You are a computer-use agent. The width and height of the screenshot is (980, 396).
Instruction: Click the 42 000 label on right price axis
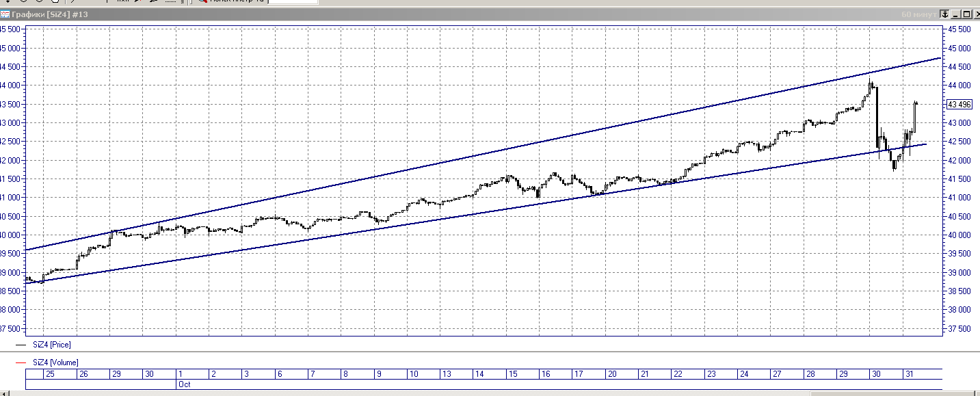960,160
